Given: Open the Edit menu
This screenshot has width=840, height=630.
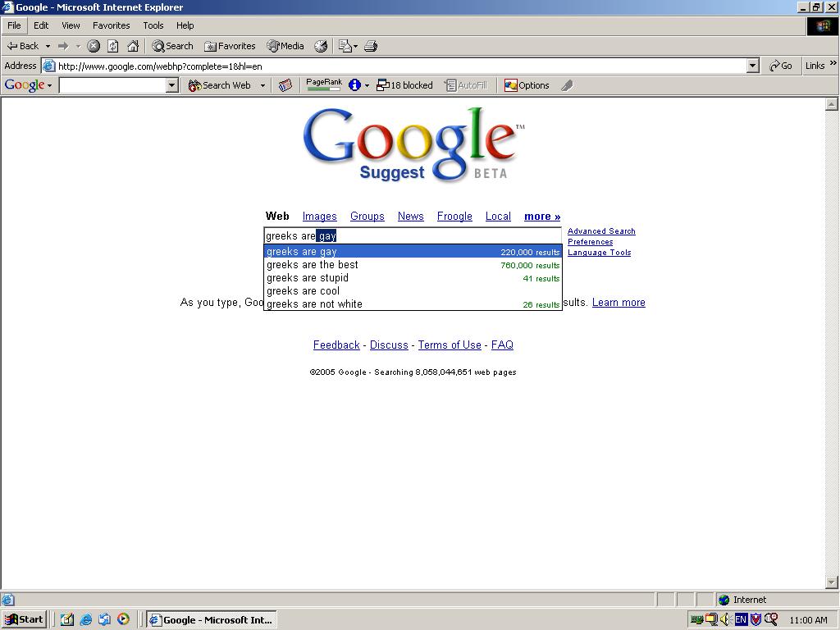Looking at the screenshot, I should (41, 25).
